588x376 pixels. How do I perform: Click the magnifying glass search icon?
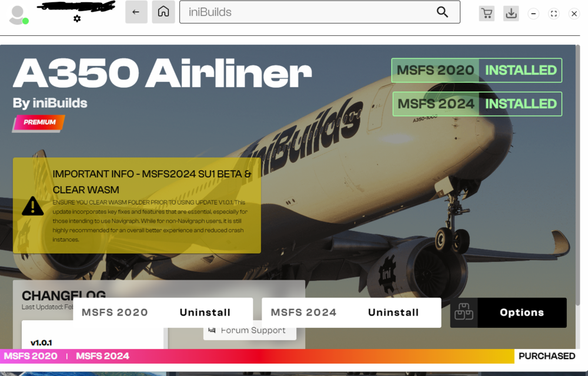click(x=442, y=12)
